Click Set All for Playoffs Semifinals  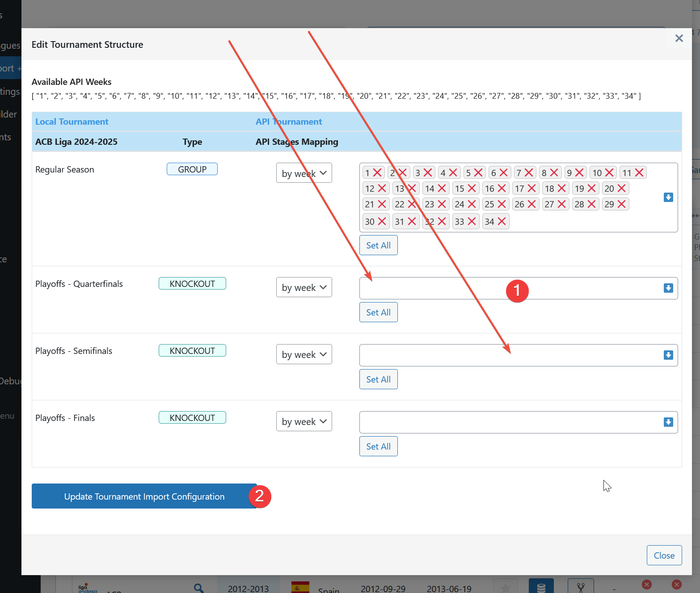click(x=379, y=379)
